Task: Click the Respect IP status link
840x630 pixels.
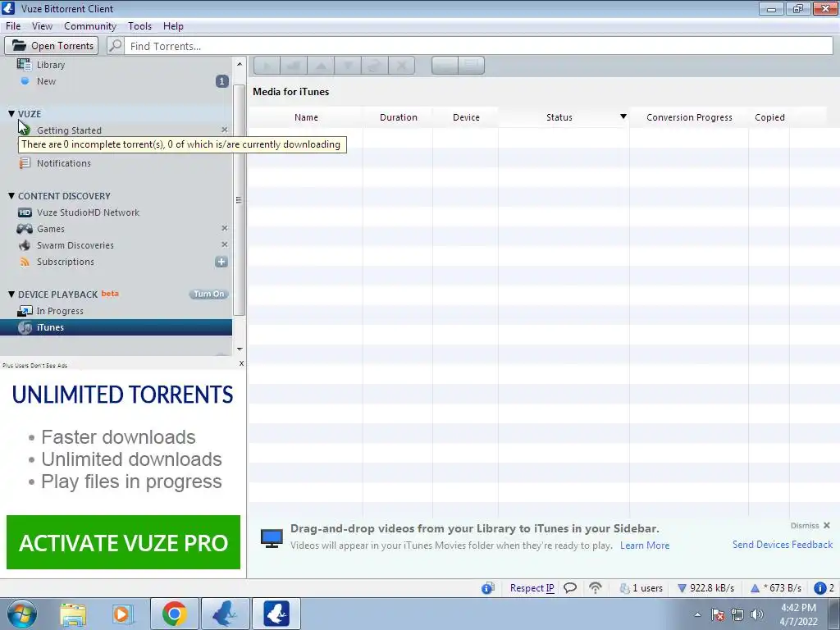Action: (x=532, y=588)
